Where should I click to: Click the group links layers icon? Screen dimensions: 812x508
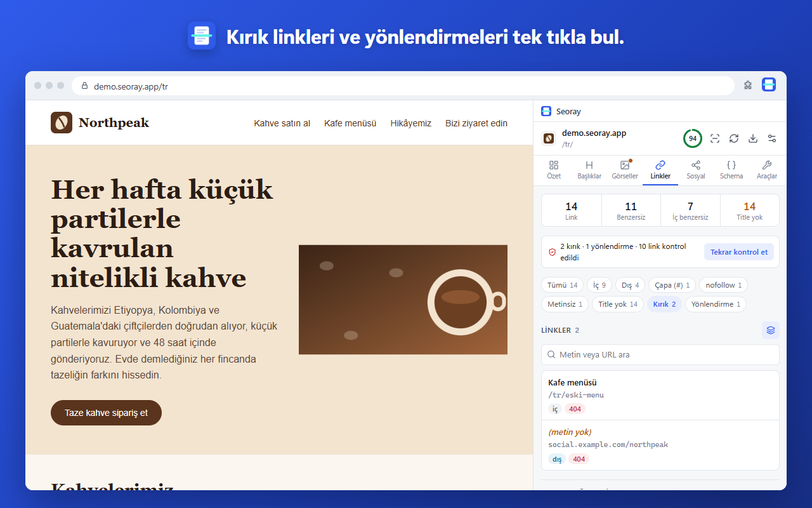(771, 330)
